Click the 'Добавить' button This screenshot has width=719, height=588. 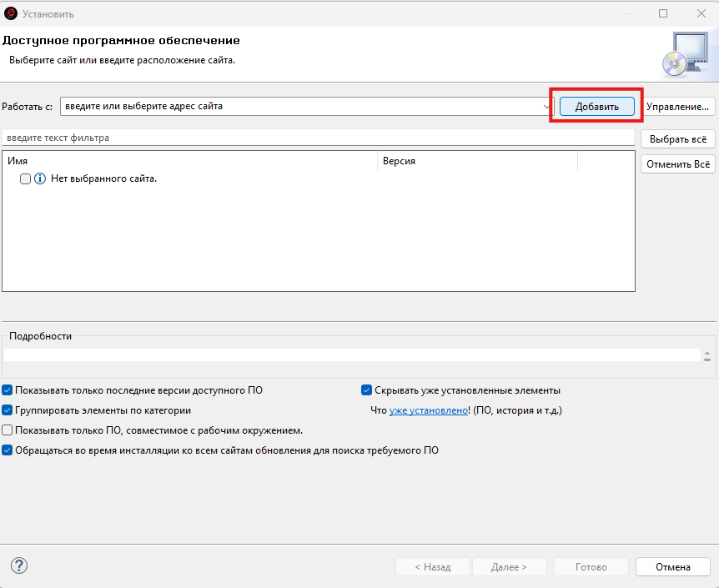597,107
